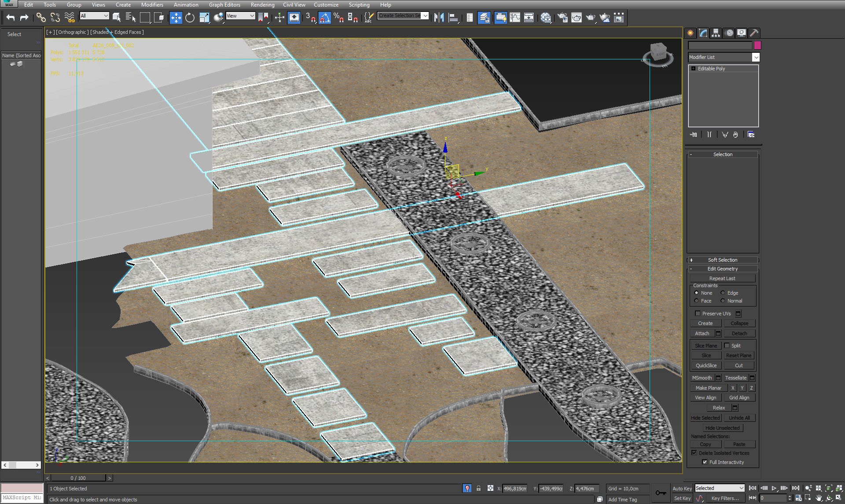Select the Edge constraint radio button

click(723, 293)
